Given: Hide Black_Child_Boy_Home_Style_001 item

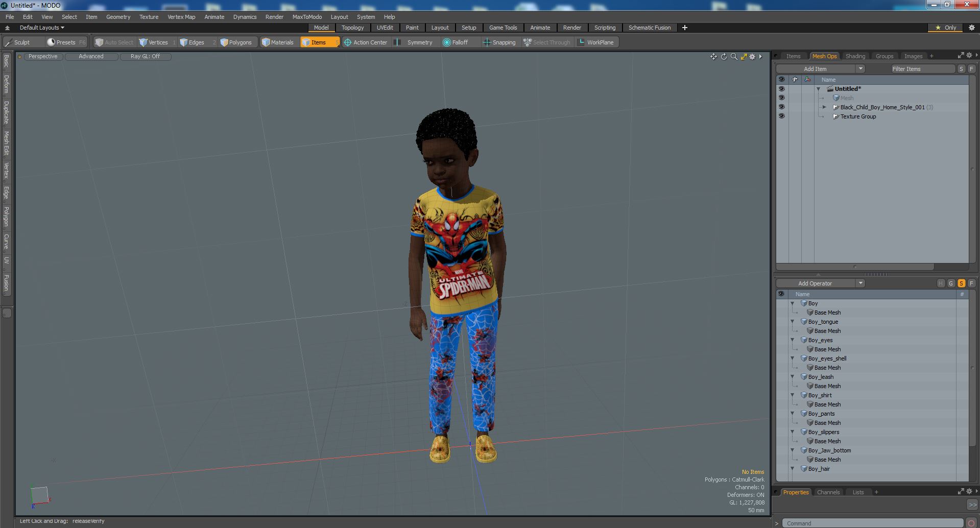Looking at the screenshot, I should pyautogui.click(x=781, y=107).
